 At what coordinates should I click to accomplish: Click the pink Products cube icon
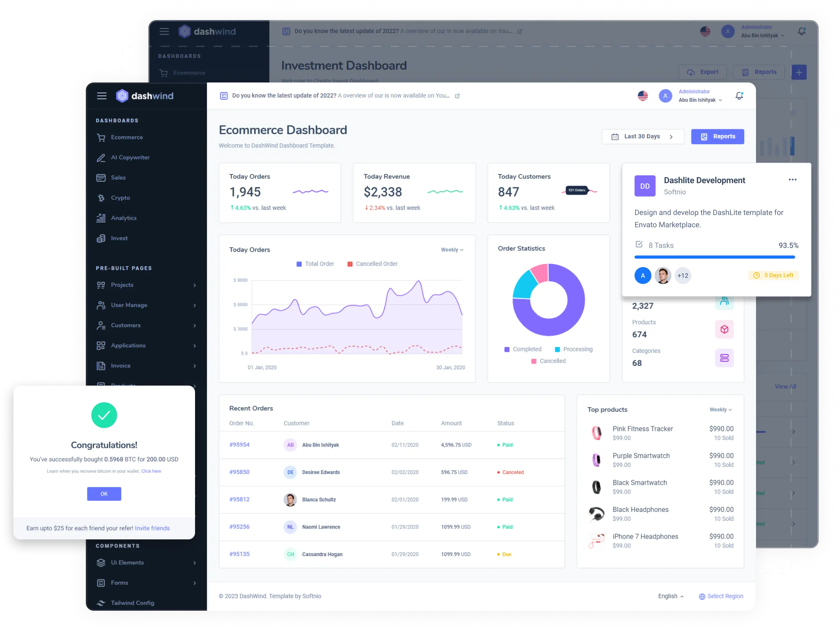[x=724, y=329]
